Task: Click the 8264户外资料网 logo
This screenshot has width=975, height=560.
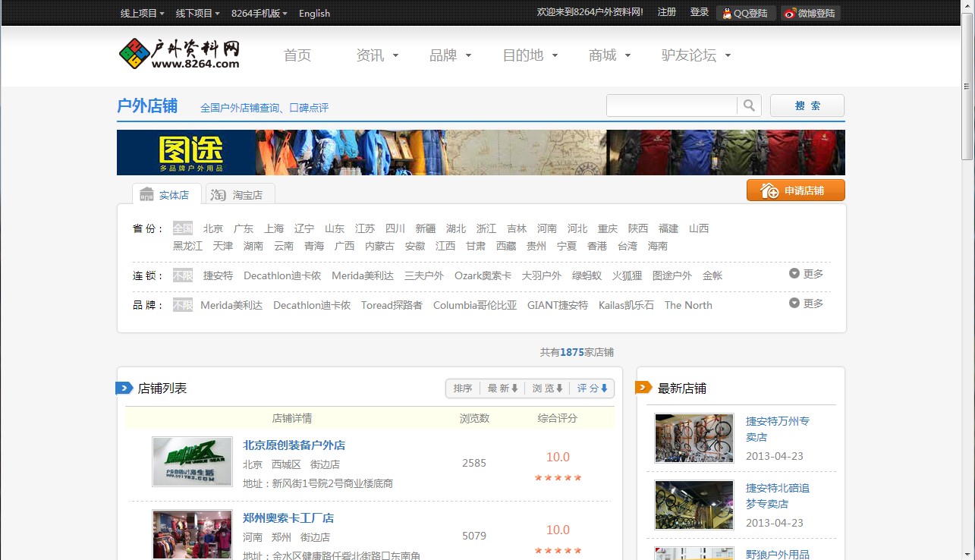Action: pos(178,54)
